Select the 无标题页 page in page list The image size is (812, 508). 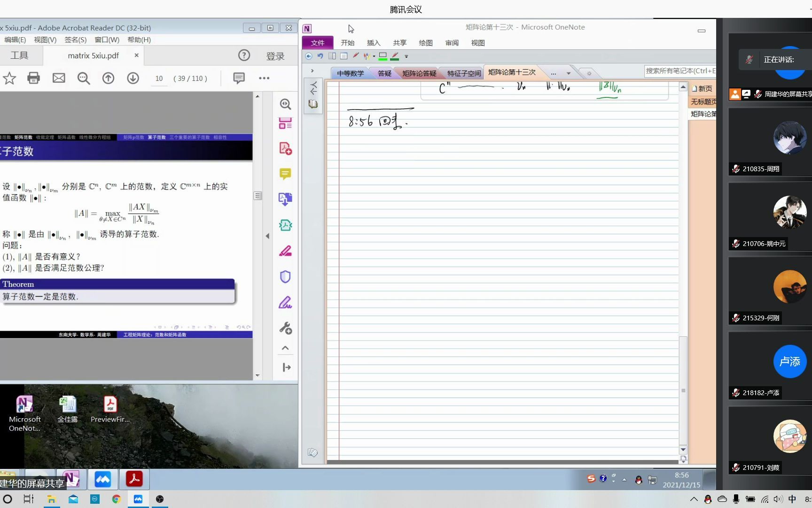tap(703, 102)
